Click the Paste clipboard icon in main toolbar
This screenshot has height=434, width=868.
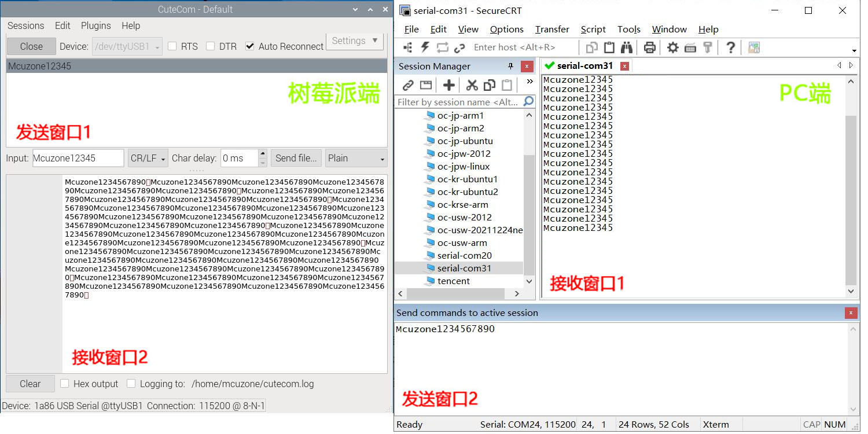point(609,47)
